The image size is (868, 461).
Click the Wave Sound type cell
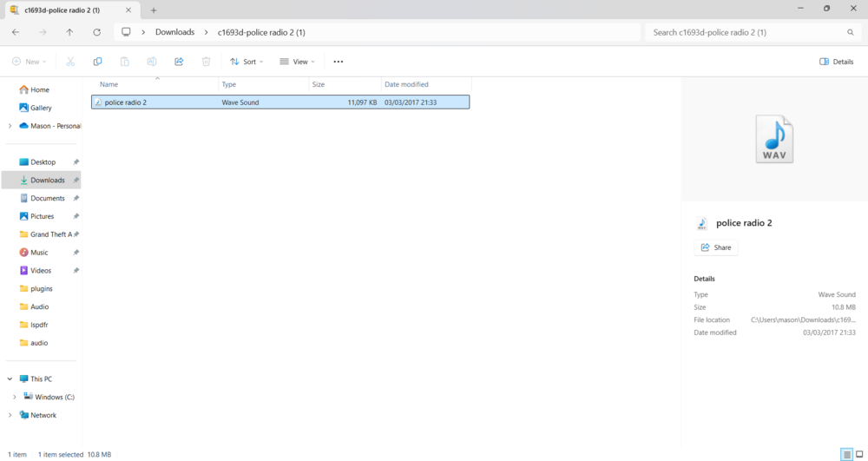[240, 102]
